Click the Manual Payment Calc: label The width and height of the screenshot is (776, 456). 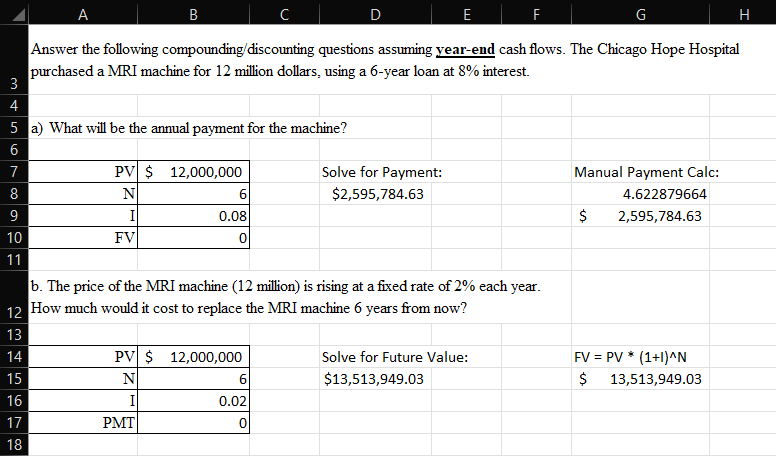click(646, 172)
